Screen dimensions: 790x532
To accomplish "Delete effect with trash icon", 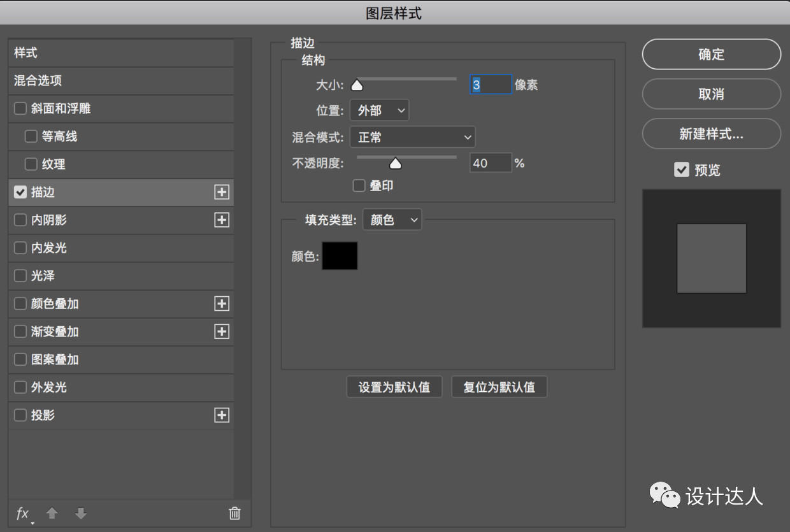I will point(235,514).
